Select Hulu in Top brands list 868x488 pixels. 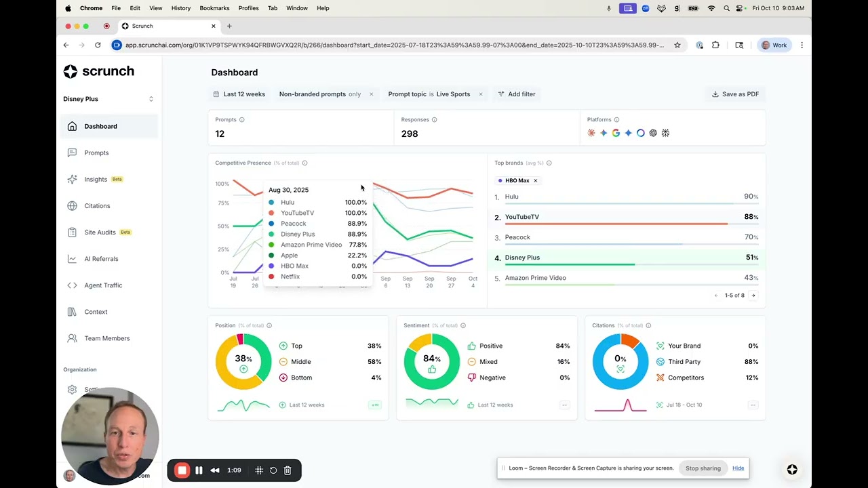coord(626,197)
